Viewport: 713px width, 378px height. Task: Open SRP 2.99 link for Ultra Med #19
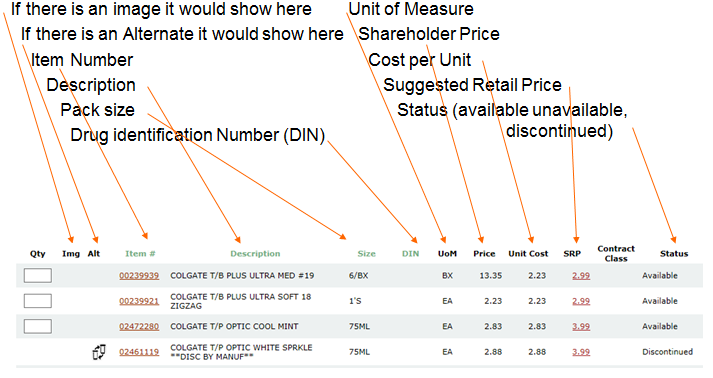tap(581, 276)
